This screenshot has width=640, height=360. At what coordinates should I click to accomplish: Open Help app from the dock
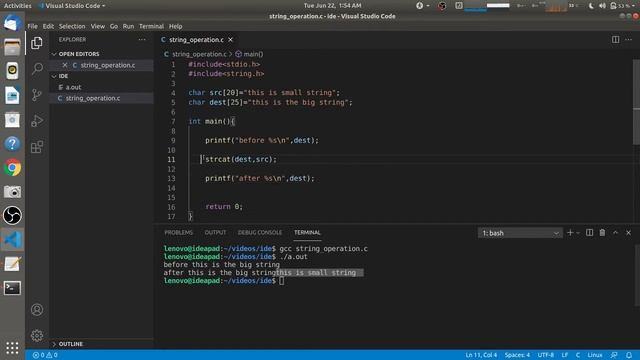coord(12,144)
